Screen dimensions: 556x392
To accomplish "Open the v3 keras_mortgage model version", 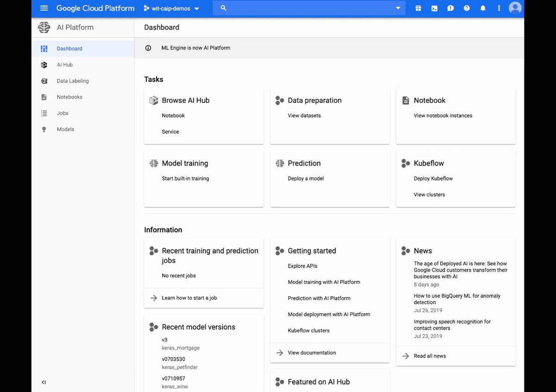I will click(181, 344).
